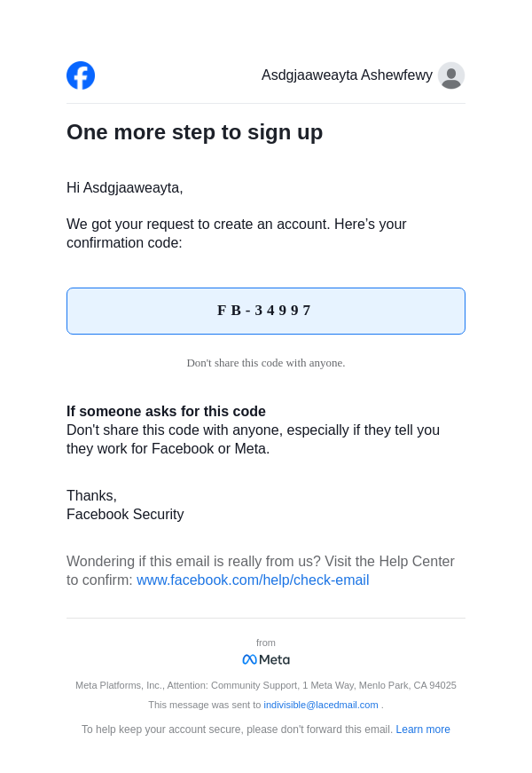Click the gray 'Don't share this code' caption
The height and width of the screenshot is (773, 532).
point(266,363)
